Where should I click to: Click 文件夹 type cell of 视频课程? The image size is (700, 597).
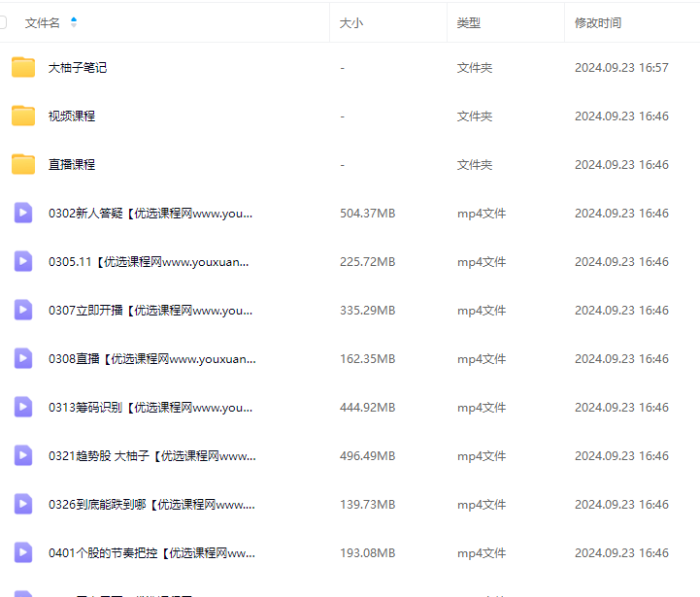(475, 116)
